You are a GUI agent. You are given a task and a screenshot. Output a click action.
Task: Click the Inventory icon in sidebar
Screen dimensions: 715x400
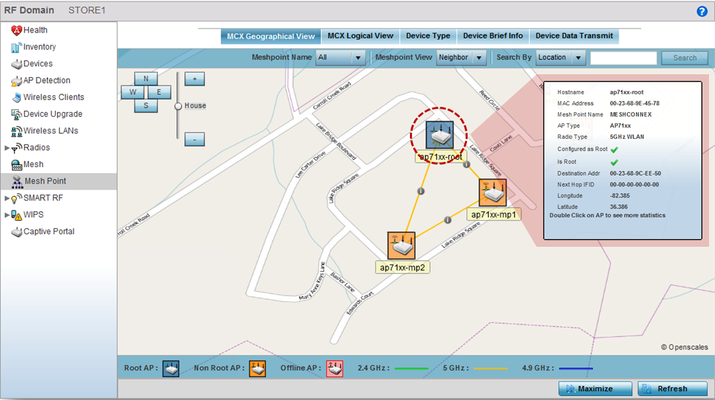[16, 47]
